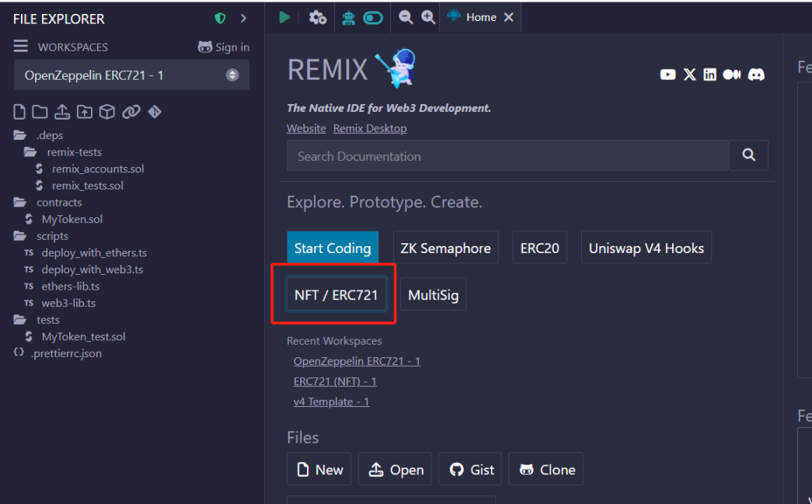Click the link/connect to localhost icon
Screen dimensions: 812x504
tap(131, 112)
